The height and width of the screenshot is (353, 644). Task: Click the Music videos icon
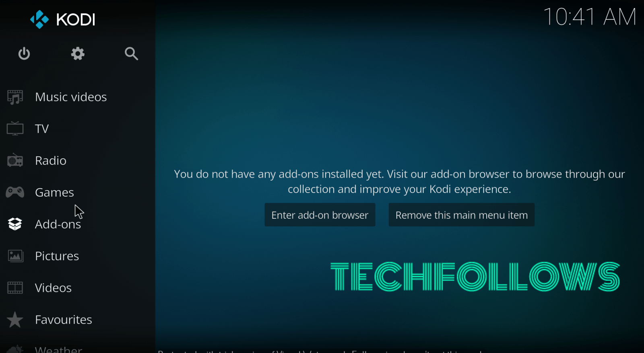[x=15, y=97]
